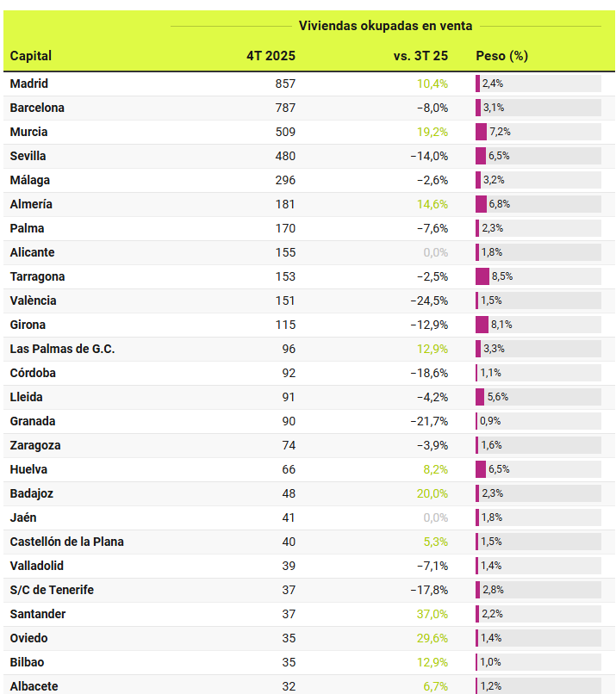Click Girona's 8,1% weight bar
This screenshot has height=694, width=616.
(482, 325)
